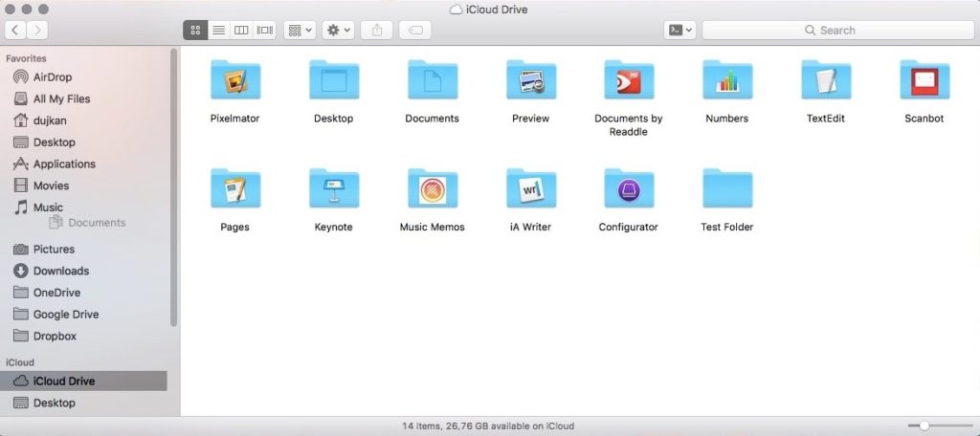The width and height of the screenshot is (980, 436).
Task: Switch to icon view
Action: (x=195, y=30)
